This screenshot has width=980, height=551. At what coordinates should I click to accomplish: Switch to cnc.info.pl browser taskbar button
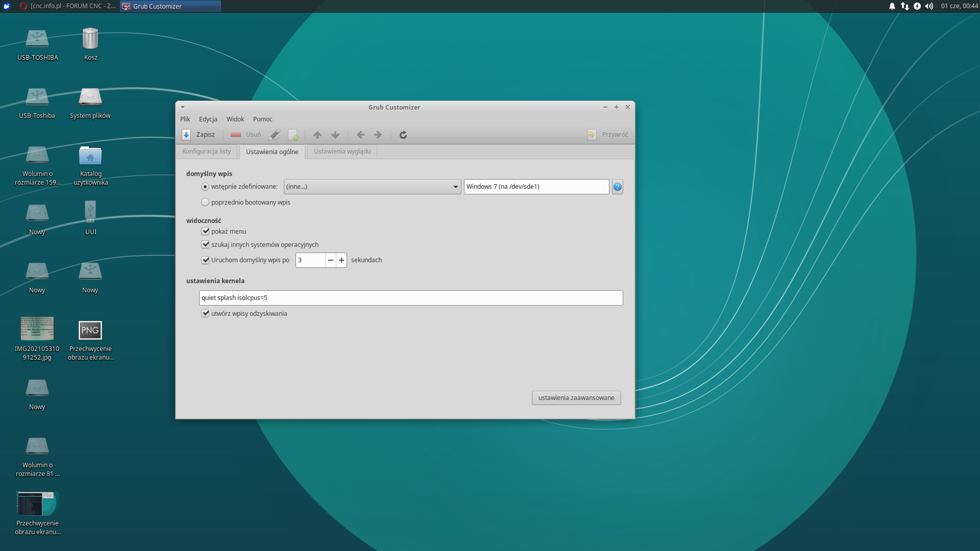click(68, 6)
